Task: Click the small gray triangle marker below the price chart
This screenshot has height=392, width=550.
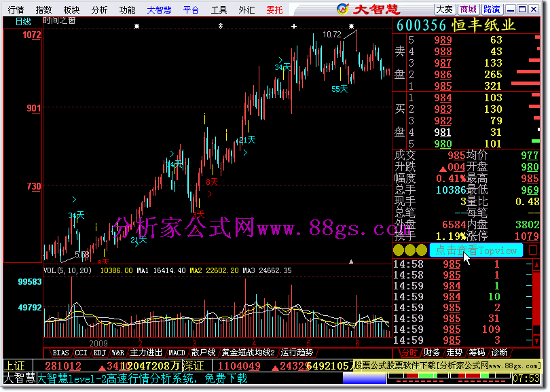Action: [351, 262]
